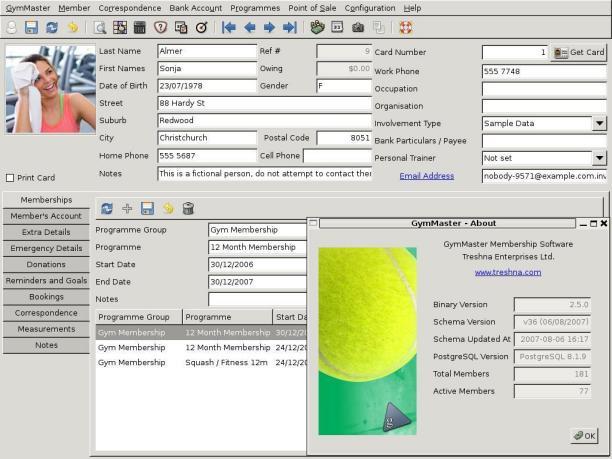This screenshot has width=612, height=459.
Task: Click the Work Phone field
Action: (544, 71)
